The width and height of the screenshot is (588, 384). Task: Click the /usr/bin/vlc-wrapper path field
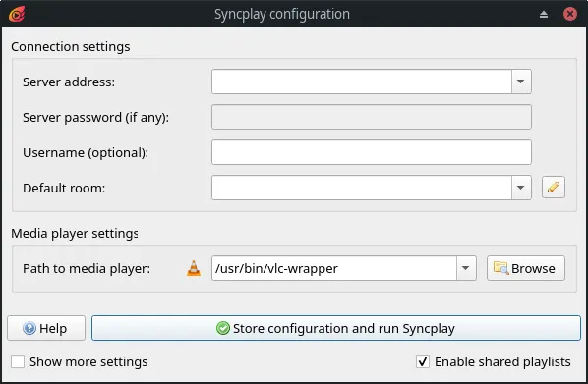pos(333,268)
